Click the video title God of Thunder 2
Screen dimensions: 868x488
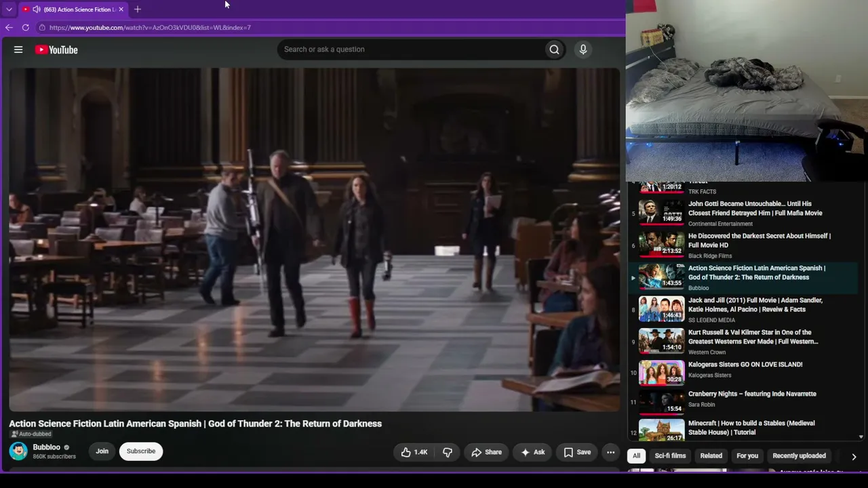tap(195, 424)
